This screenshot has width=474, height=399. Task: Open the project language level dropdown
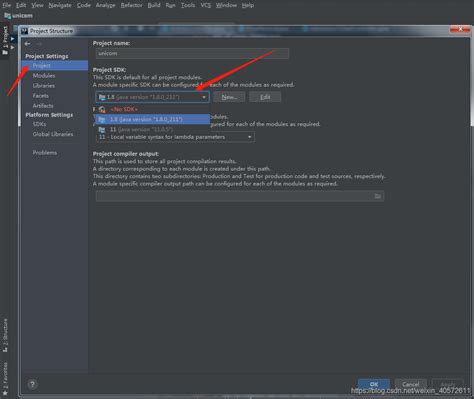pyautogui.click(x=175, y=137)
